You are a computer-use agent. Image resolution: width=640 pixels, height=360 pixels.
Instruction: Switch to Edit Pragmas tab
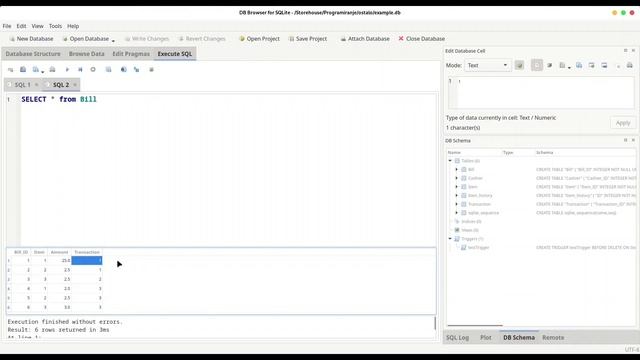[131, 54]
